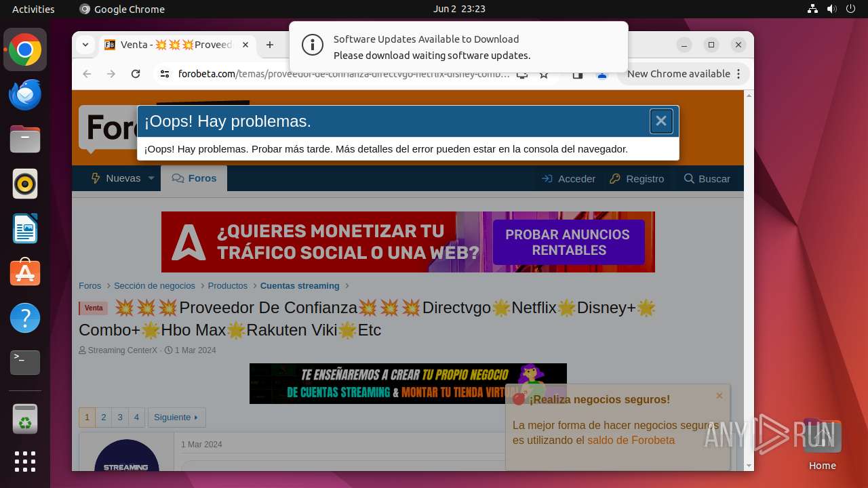This screenshot has height=488, width=868.
Task: Launch Thunderbird mail from the dock
Action: [x=25, y=94]
